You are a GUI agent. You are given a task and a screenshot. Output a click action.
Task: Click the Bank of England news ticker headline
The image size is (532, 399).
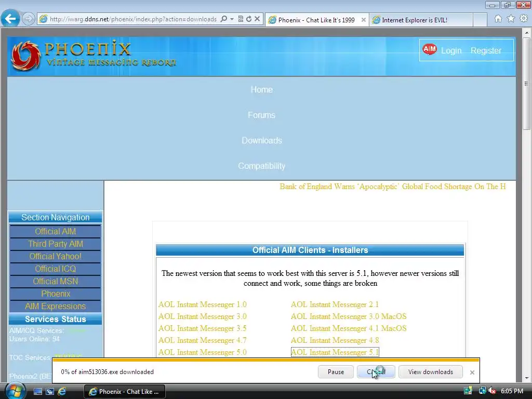pyautogui.click(x=393, y=187)
